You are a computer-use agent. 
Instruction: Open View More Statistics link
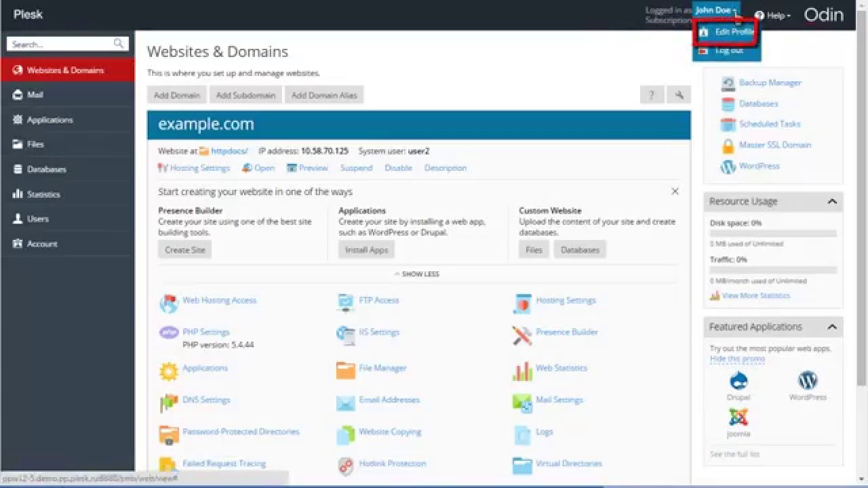pyautogui.click(x=755, y=296)
